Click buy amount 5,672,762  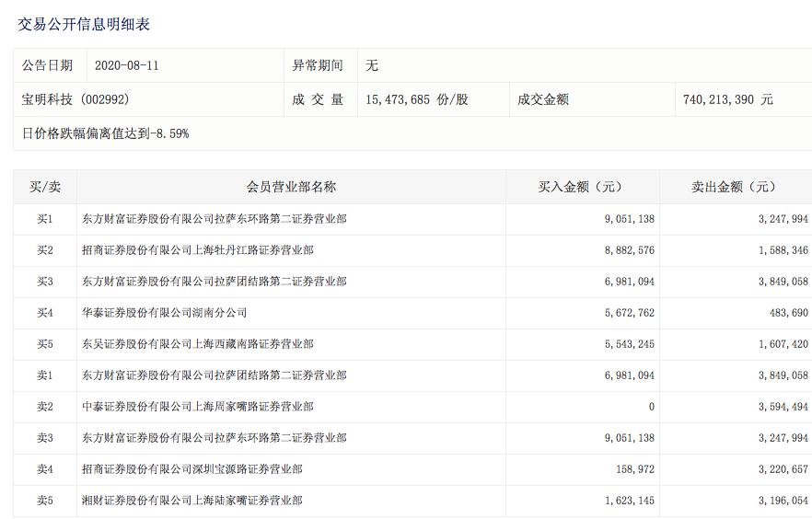629,313
